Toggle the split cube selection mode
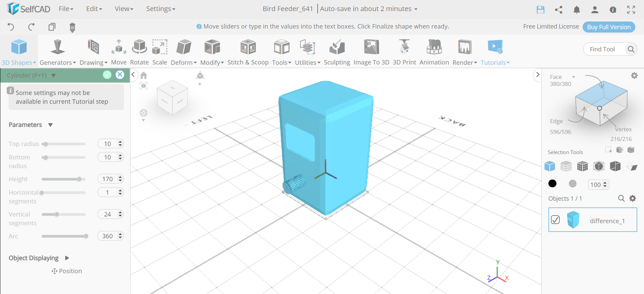This screenshot has width=644, height=294. tap(615, 166)
